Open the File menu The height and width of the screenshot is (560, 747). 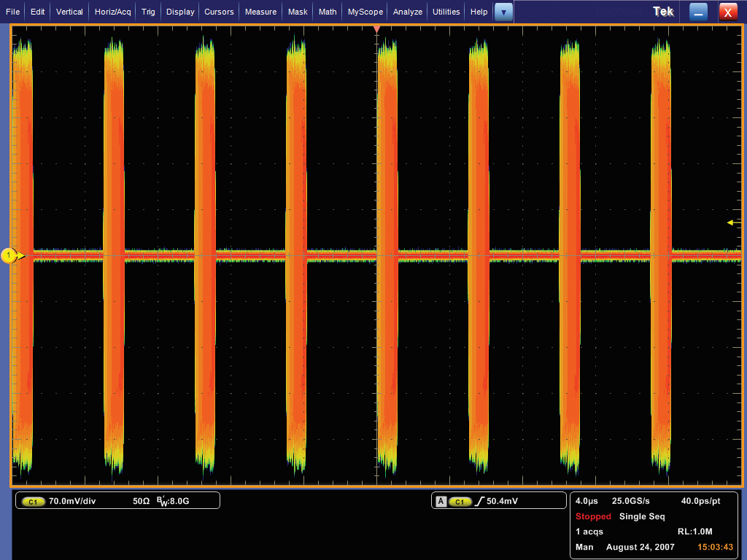coord(13,12)
